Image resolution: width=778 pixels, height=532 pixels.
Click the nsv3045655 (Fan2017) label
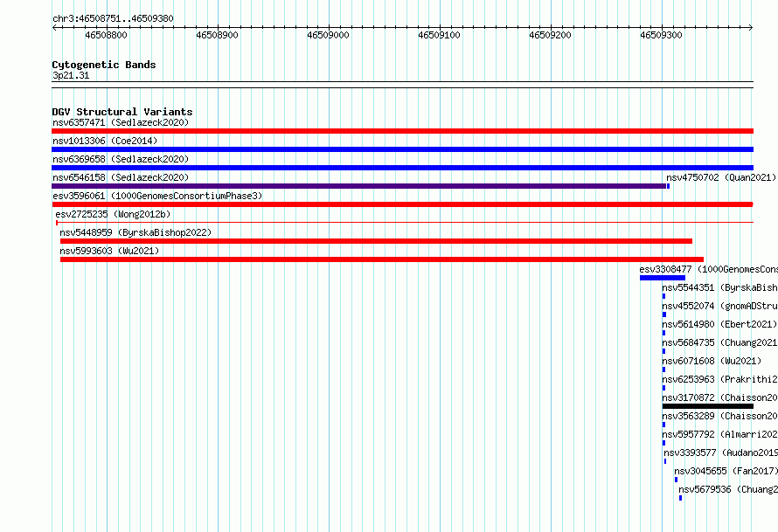coord(726,471)
